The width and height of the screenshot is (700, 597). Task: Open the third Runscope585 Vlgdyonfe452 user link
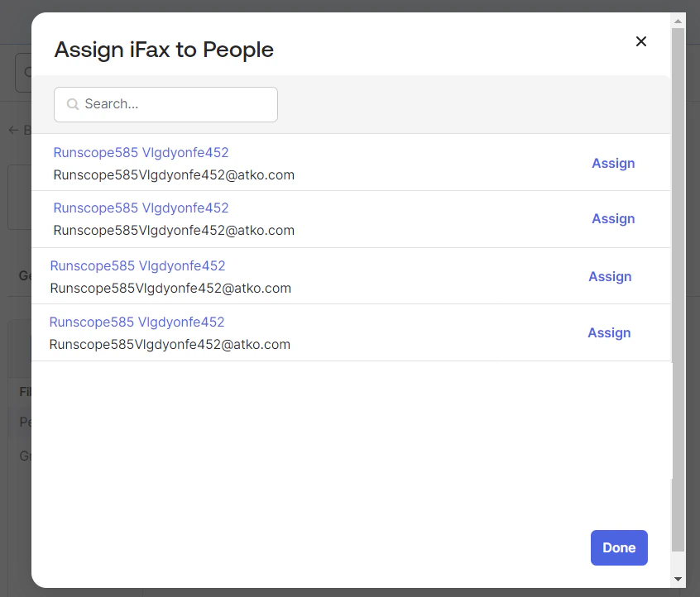tap(137, 266)
